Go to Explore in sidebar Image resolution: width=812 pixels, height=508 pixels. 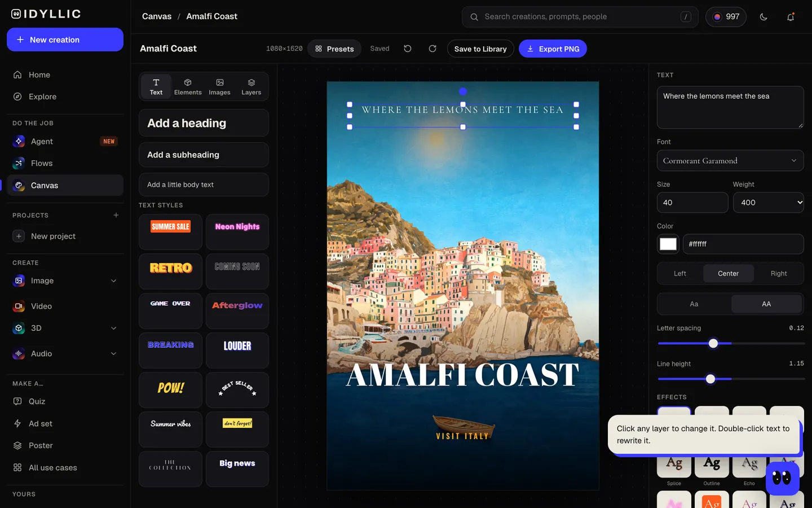[65, 97]
